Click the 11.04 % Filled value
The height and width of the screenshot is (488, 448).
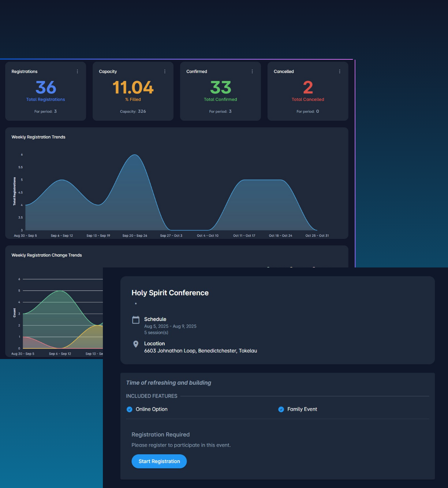click(133, 88)
